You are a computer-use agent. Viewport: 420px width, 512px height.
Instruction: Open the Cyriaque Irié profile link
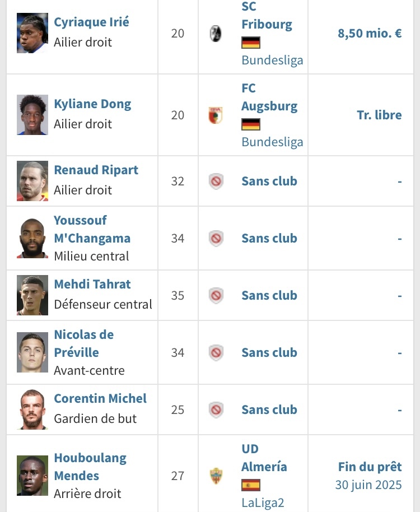coord(91,22)
